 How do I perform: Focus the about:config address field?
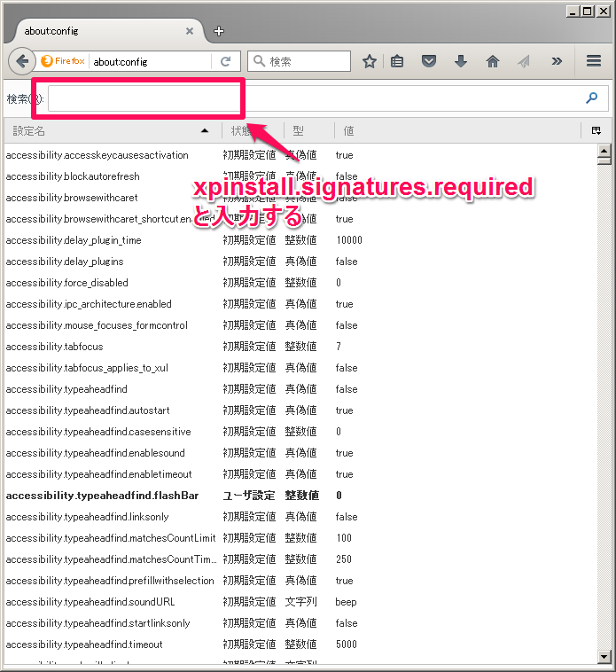point(150,62)
